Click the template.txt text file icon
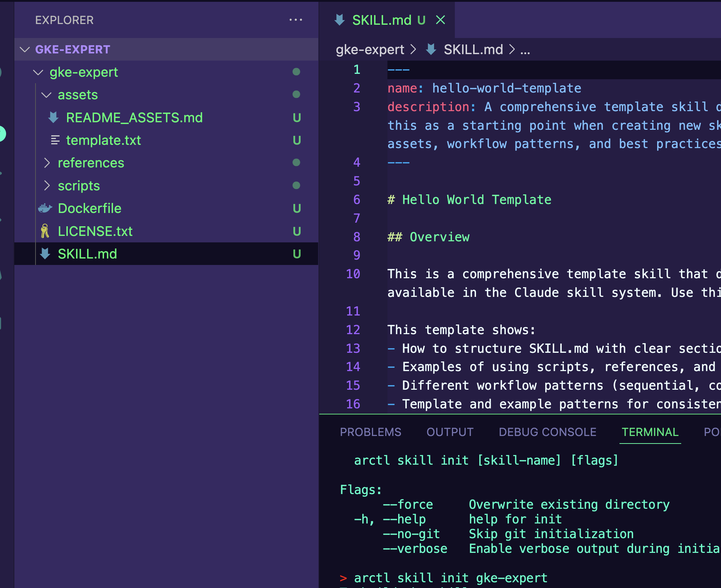This screenshot has height=588, width=721. [x=55, y=140]
